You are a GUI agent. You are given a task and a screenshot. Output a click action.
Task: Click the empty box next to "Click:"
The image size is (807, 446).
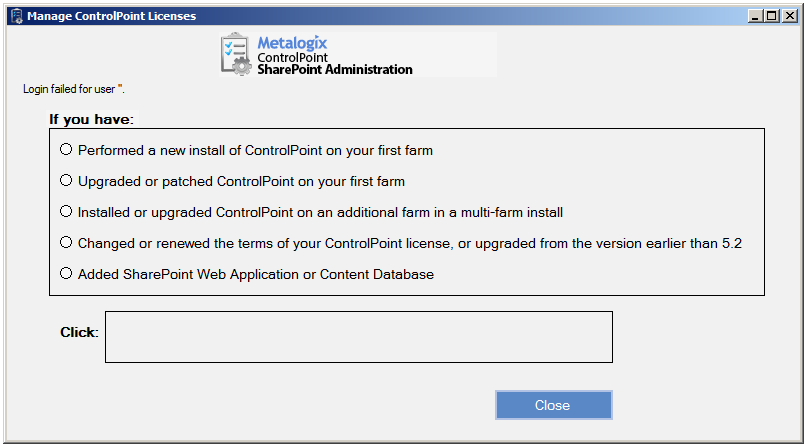[359, 337]
